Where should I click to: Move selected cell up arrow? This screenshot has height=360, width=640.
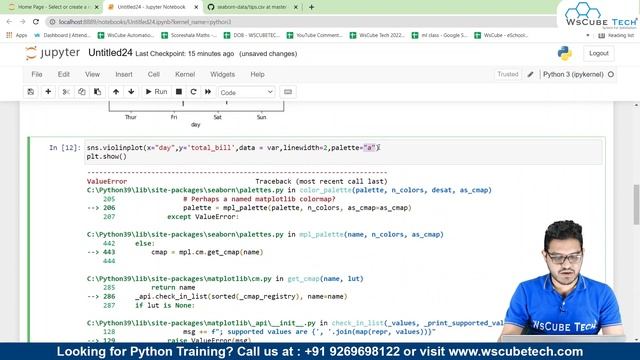[x=116, y=92]
